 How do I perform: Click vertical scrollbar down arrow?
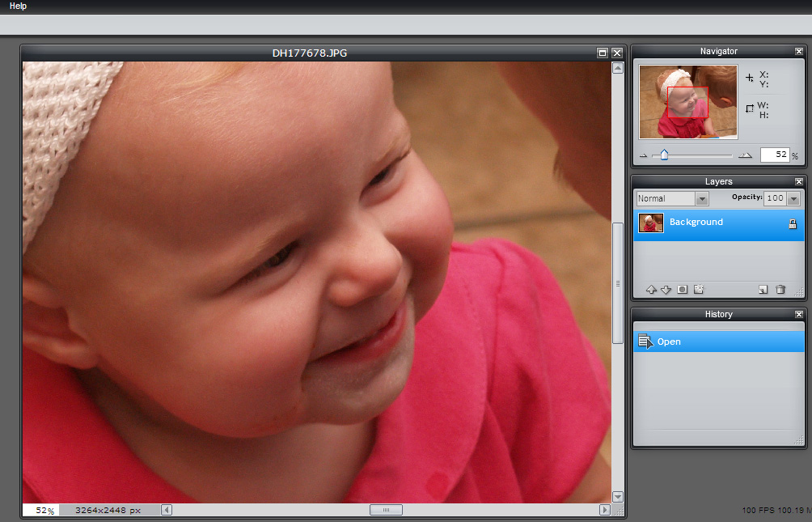(x=617, y=497)
